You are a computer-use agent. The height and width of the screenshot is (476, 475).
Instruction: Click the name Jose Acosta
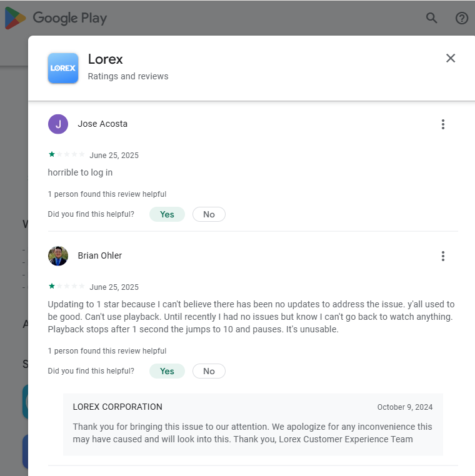click(x=102, y=124)
